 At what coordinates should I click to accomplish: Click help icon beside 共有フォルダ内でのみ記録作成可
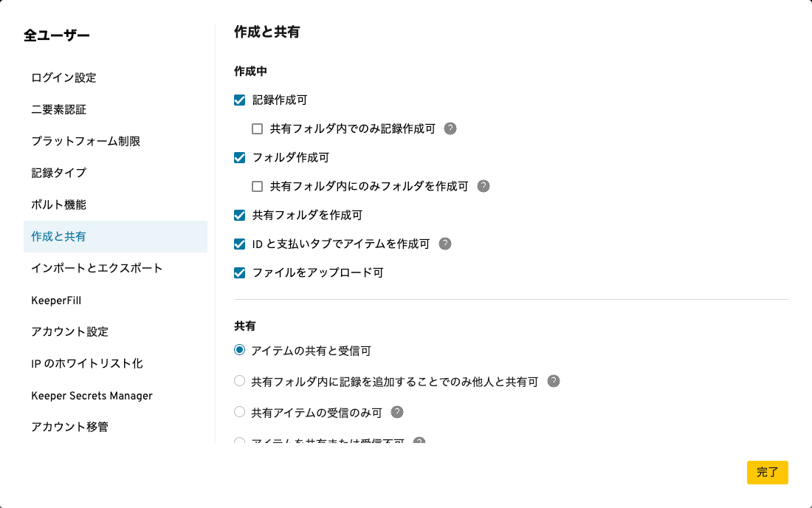(450, 128)
